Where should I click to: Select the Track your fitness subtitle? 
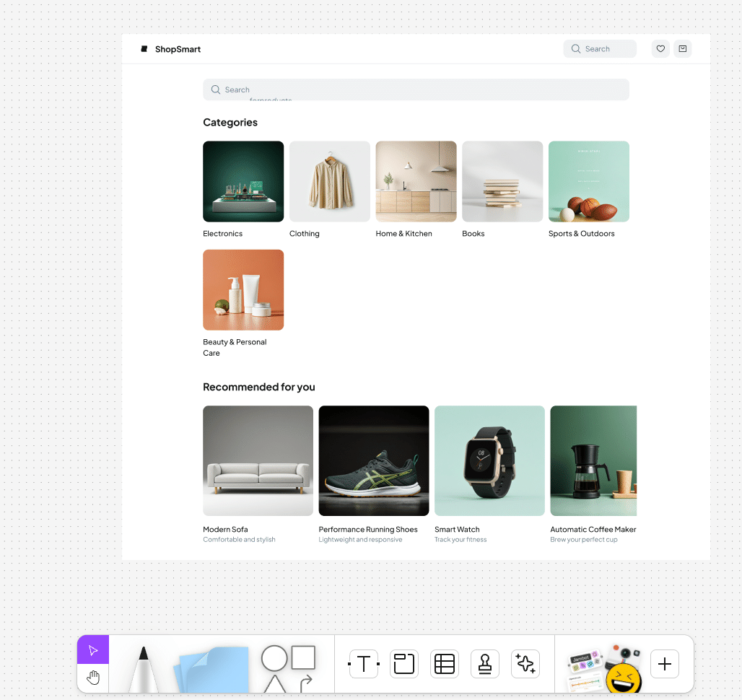(x=461, y=540)
